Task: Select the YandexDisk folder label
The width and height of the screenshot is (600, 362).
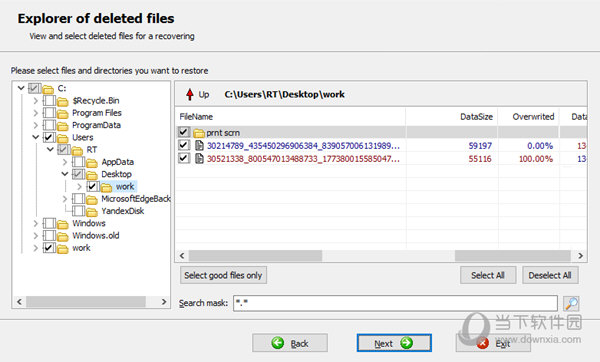Action: [x=122, y=211]
